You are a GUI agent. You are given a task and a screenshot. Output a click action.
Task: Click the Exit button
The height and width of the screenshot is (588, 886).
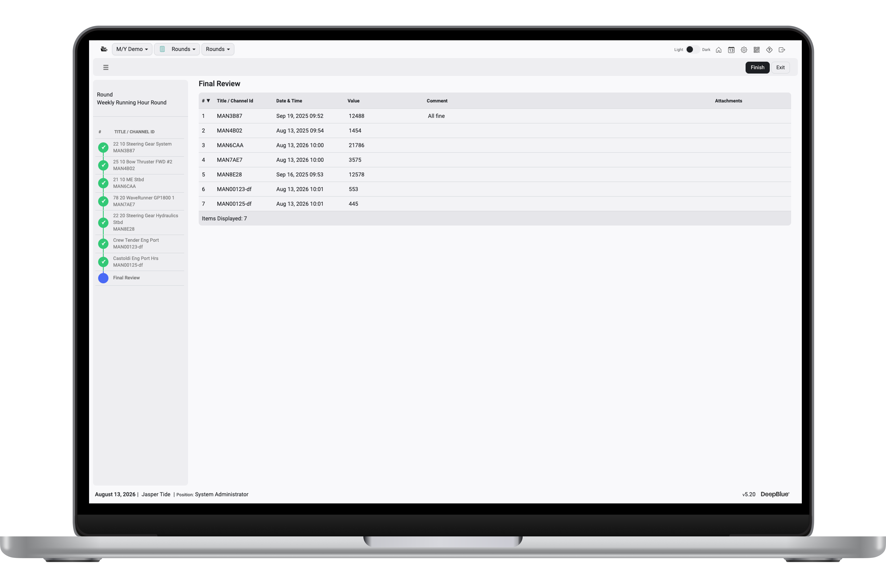click(780, 68)
